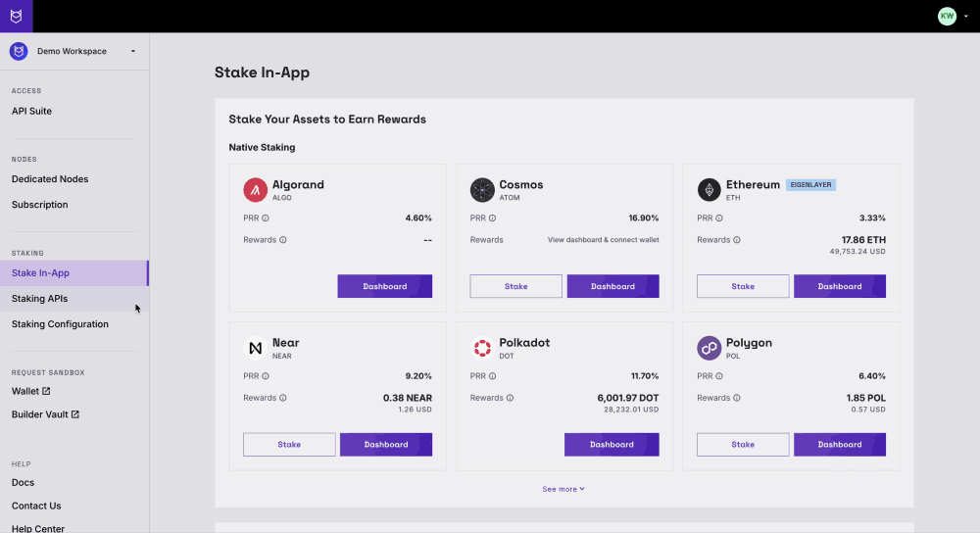Click the 0.38 NEAR rewards value
This screenshot has height=533, width=980.
click(408, 398)
